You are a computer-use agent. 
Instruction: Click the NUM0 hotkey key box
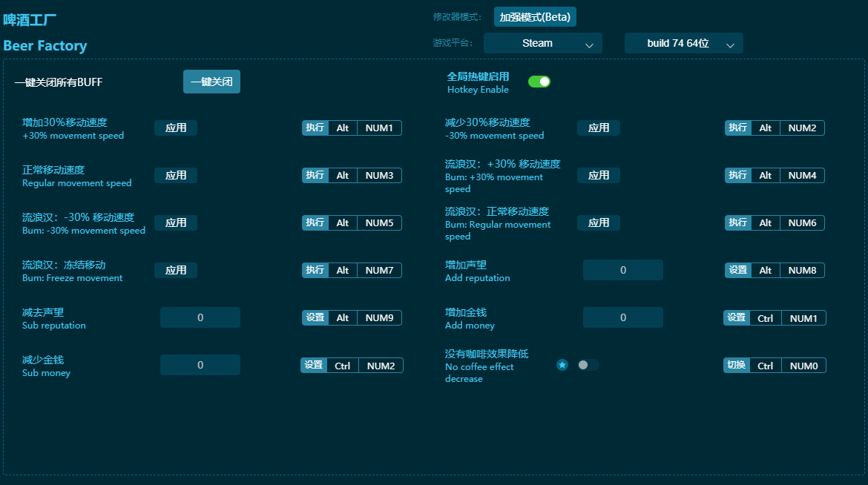(803, 365)
